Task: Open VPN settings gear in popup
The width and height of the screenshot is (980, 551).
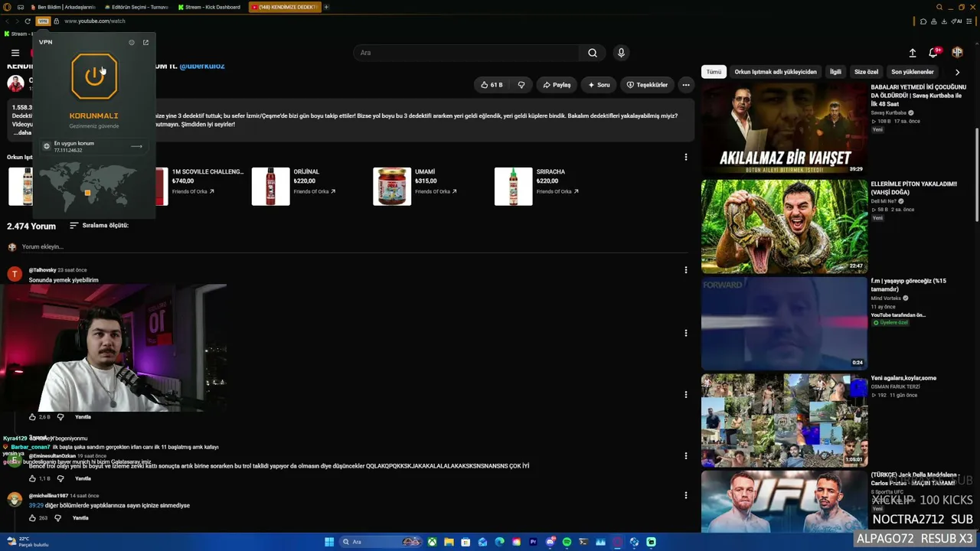Action: [132, 43]
